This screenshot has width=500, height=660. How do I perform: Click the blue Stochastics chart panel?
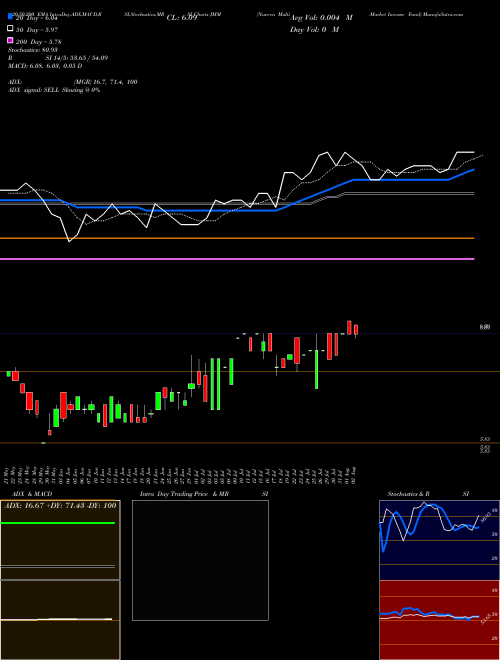coord(439,540)
